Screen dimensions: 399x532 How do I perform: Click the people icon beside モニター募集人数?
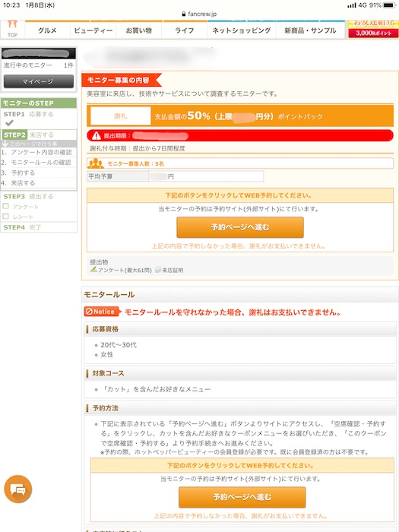pos(96,163)
